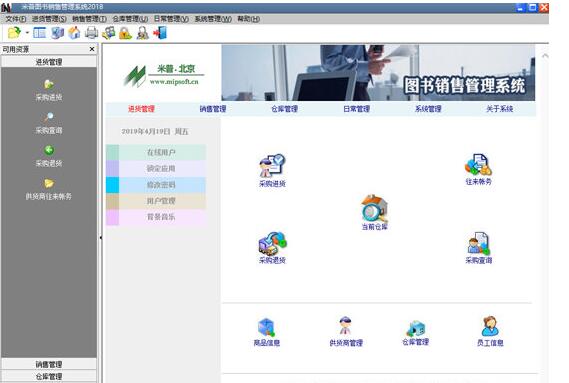Select the red 进货管理 navigation tab

click(141, 109)
